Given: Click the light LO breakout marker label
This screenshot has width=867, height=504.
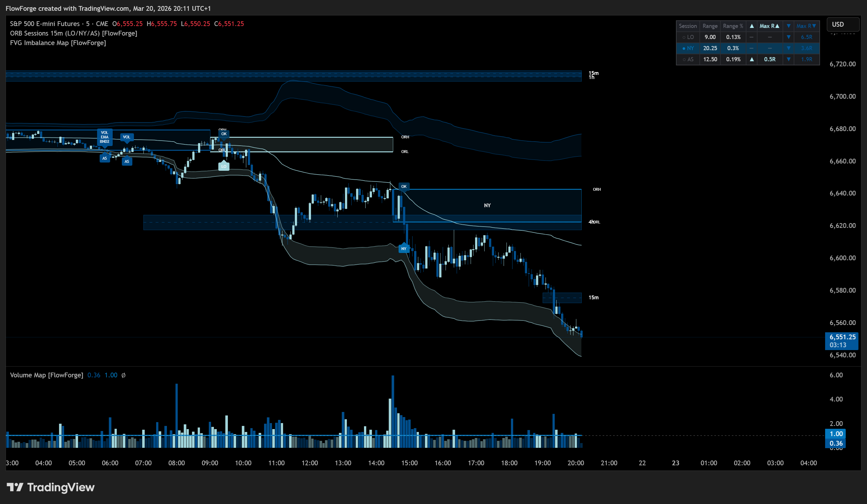Looking at the screenshot, I should click(224, 166).
